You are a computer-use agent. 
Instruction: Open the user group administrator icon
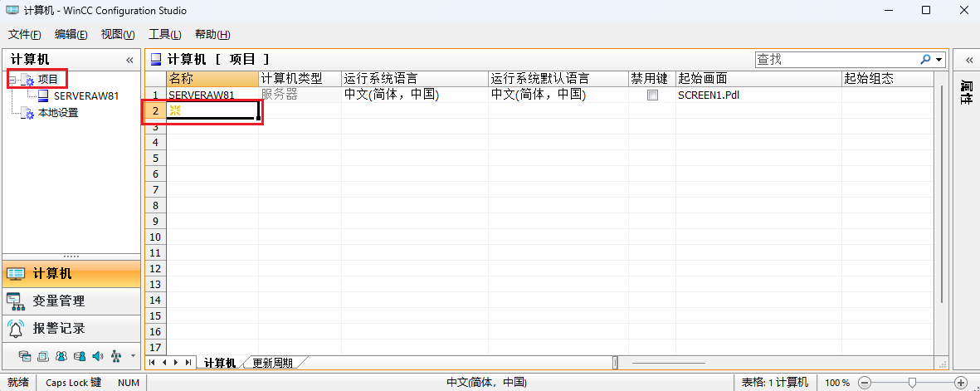[x=61, y=356]
